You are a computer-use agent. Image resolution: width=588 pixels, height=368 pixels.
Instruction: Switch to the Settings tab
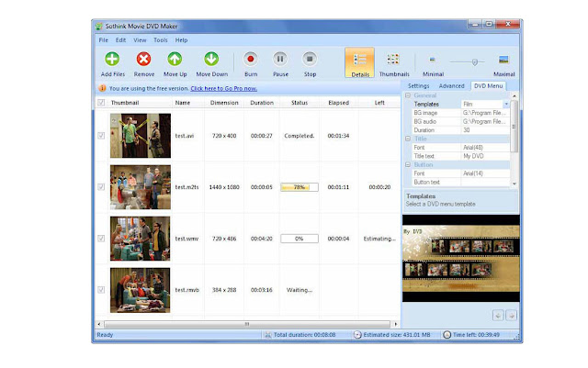(418, 86)
